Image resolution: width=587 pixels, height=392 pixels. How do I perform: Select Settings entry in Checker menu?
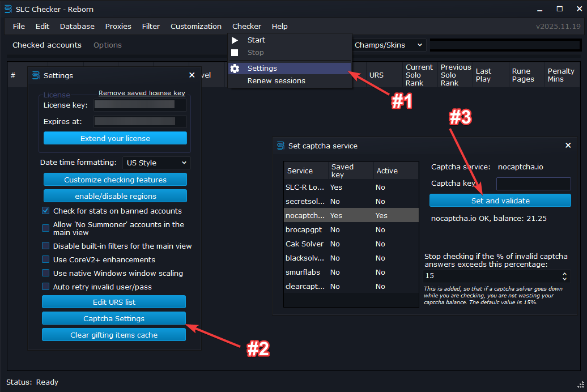[x=290, y=69]
